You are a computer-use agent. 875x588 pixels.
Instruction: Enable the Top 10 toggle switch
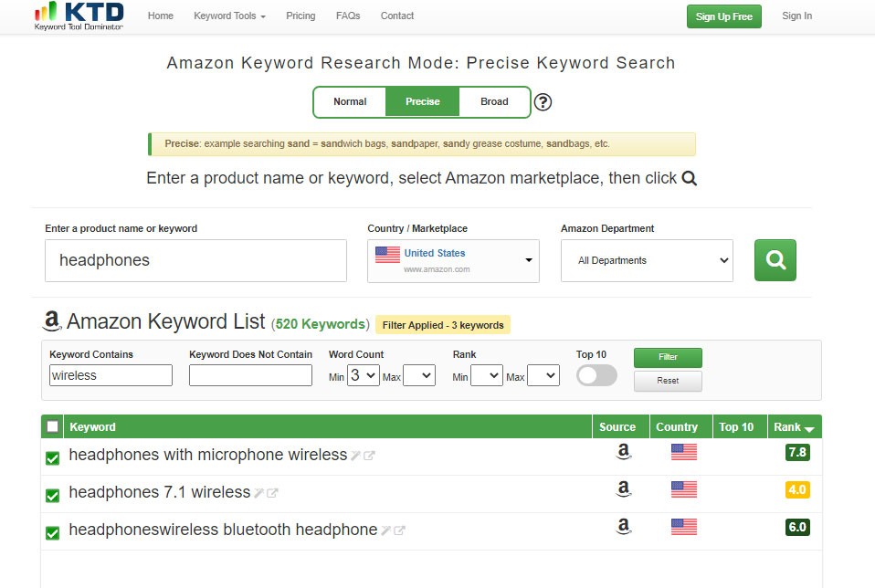click(596, 375)
